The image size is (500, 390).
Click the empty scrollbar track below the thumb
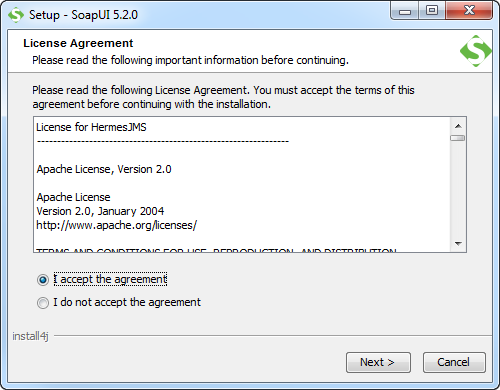tap(458, 188)
